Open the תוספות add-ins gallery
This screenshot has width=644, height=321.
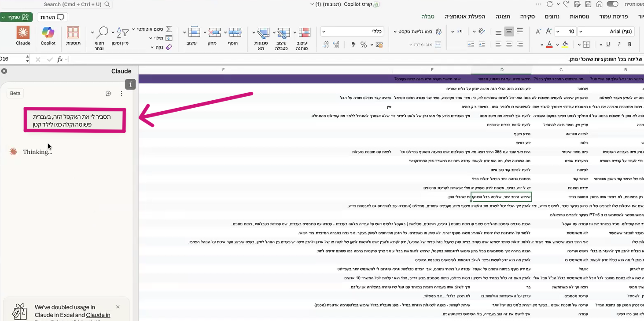[x=73, y=36]
